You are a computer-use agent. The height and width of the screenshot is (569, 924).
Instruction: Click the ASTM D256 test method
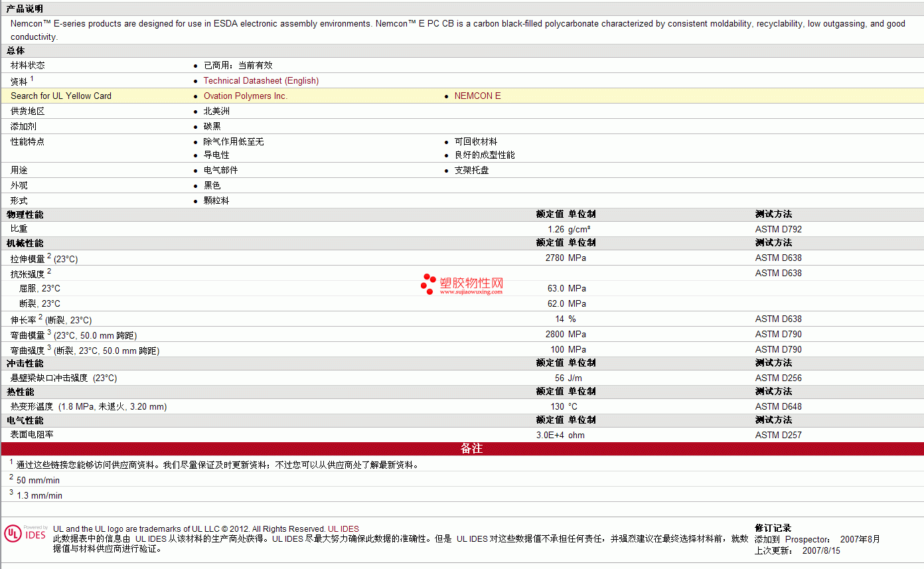coord(779,378)
